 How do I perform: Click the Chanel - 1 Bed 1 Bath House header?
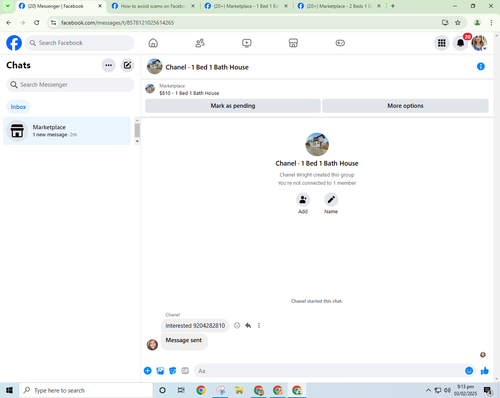[207, 67]
